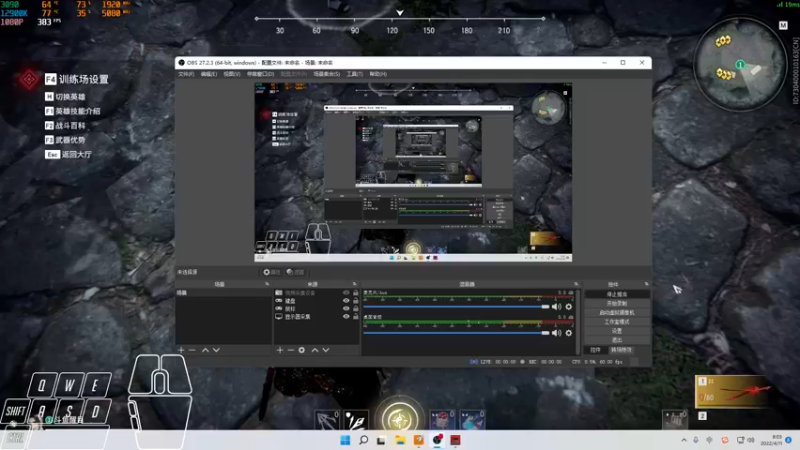Open the orange app icon on the taskbar
Screen dimensions: 800x450
tap(418, 440)
